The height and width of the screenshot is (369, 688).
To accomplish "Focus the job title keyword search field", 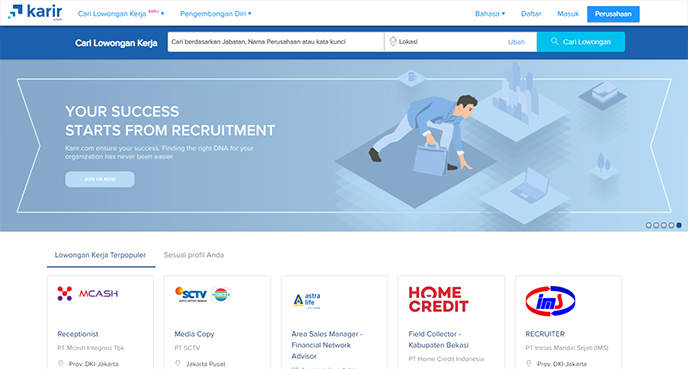I will (x=276, y=42).
